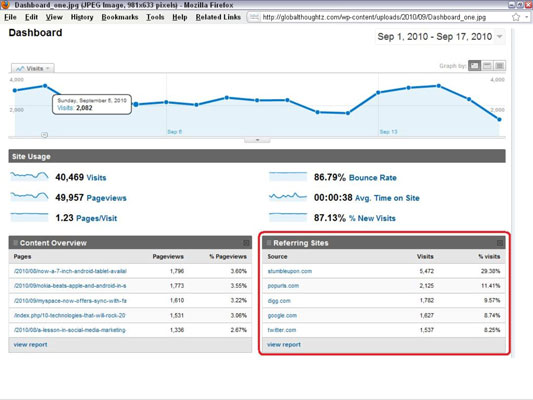
Task: Open Avg. Time on Site link
Action: pyautogui.click(x=387, y=198)
